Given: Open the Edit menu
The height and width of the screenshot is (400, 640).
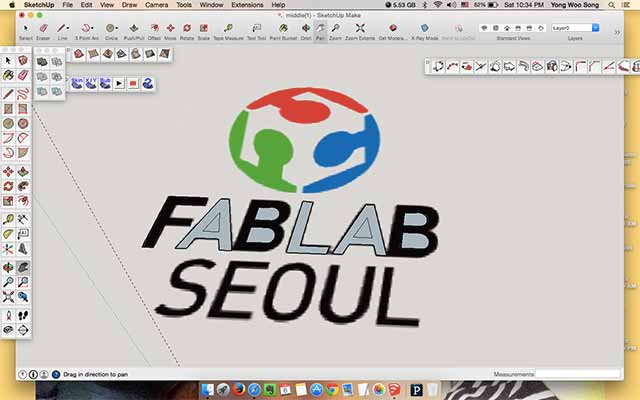Looking at the screenshot, I should pos(86,5).
